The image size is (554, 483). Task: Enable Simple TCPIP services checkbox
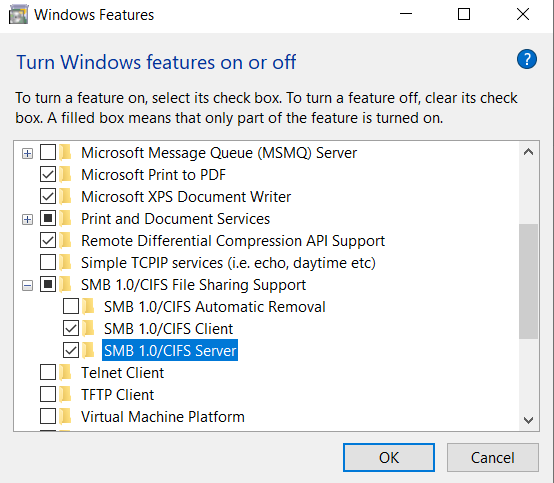(x=48, y=263)
